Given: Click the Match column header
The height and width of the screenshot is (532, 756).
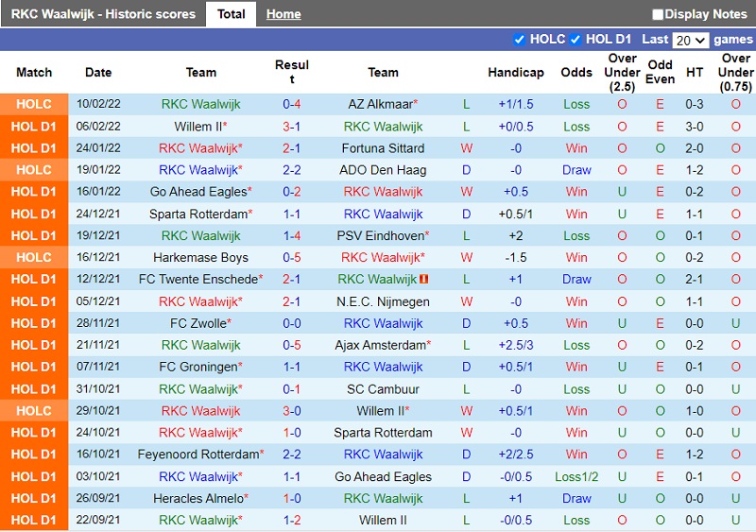Looking at the screenshot, I should (34, 73).
